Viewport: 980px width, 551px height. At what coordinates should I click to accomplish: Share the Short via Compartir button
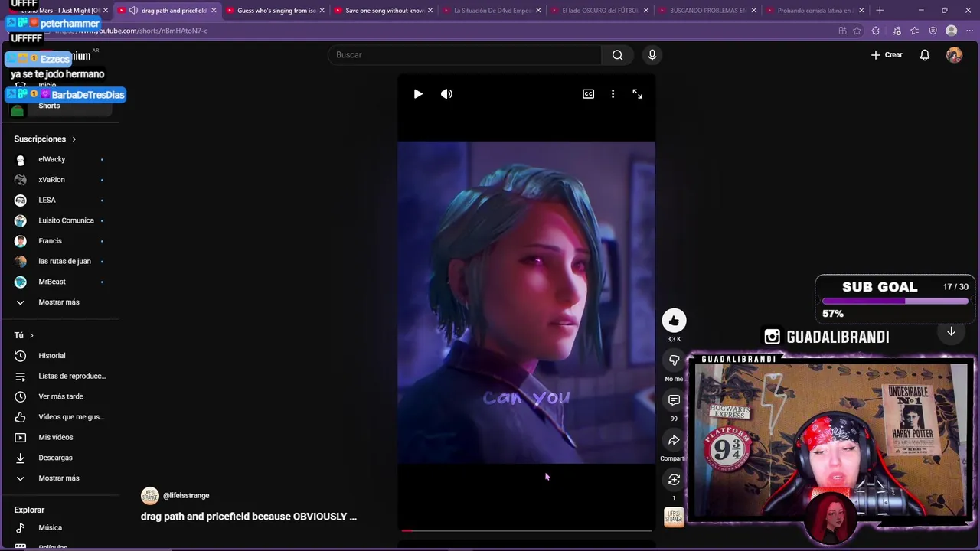(x=674, y=440)
